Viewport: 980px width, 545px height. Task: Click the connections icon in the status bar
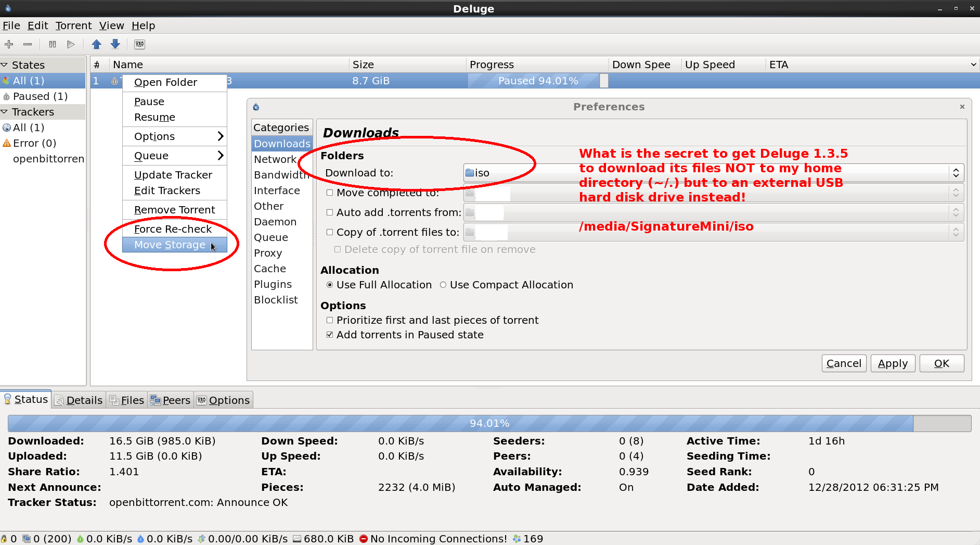coord(27,539)
